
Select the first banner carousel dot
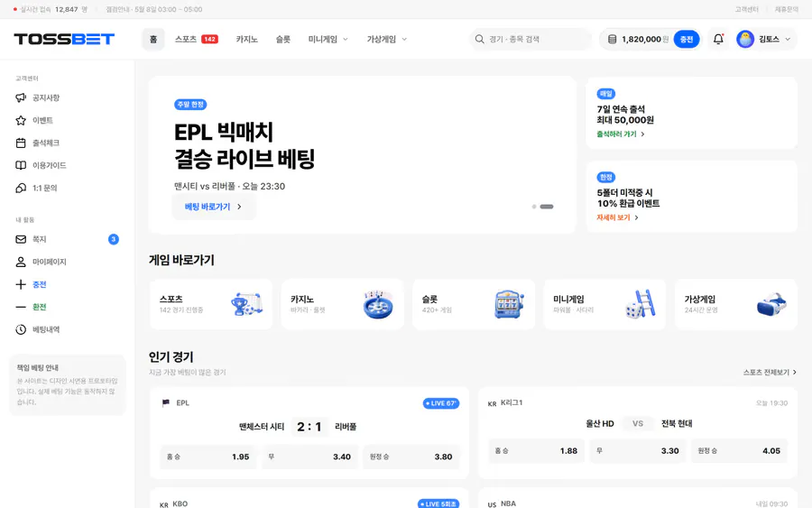click(x=534, y=207)
